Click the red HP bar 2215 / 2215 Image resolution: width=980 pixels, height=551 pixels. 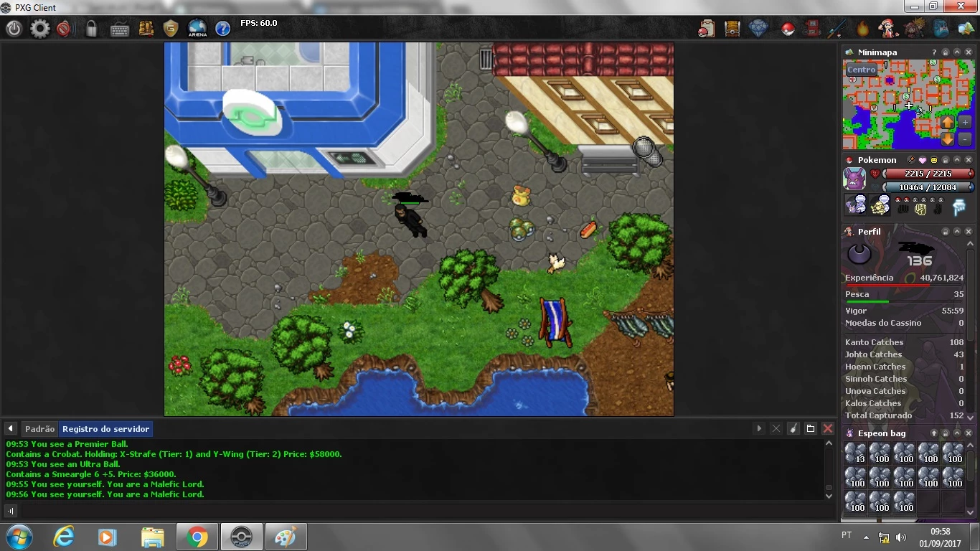coord(928,174)
